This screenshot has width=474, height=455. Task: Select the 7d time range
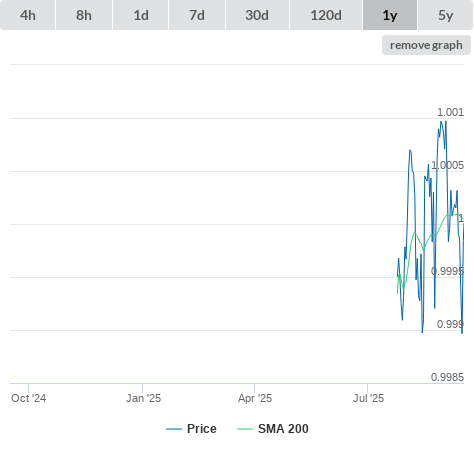coord(197,15)
